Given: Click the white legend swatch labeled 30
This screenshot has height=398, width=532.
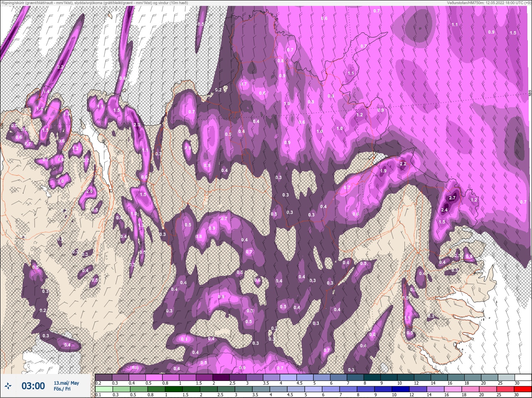Looking at the screenshot, I should [522, 377].
